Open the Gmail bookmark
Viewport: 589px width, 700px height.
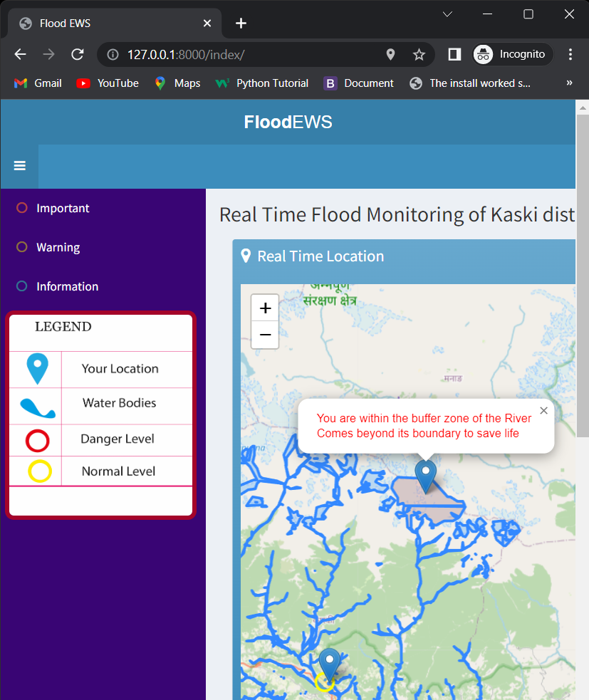(x=38, y=83)
